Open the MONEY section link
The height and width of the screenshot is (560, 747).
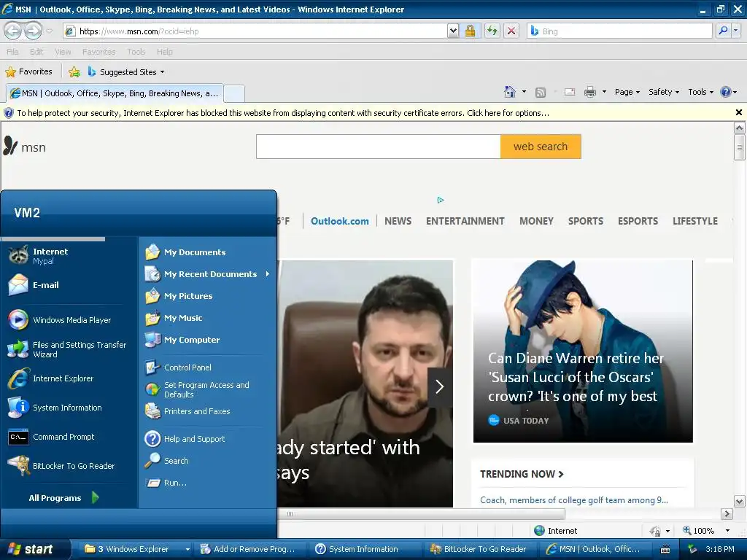tap(536, 221)
